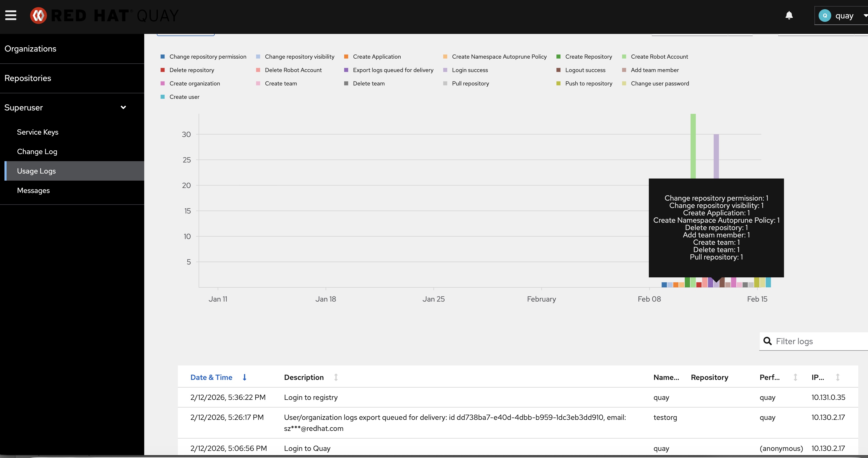The height and width of the screenshot is (458, 868).
Task: Click the Filter logs search icon
Action: (767, 341)
